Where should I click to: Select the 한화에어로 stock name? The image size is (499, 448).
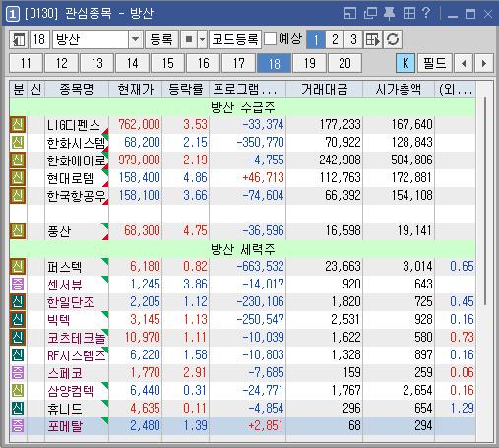(76, 160)
